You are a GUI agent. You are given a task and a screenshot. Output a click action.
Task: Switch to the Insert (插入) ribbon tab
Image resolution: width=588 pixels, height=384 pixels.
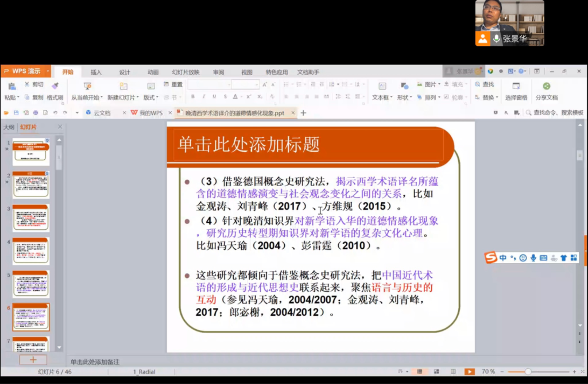click(96, 72)
